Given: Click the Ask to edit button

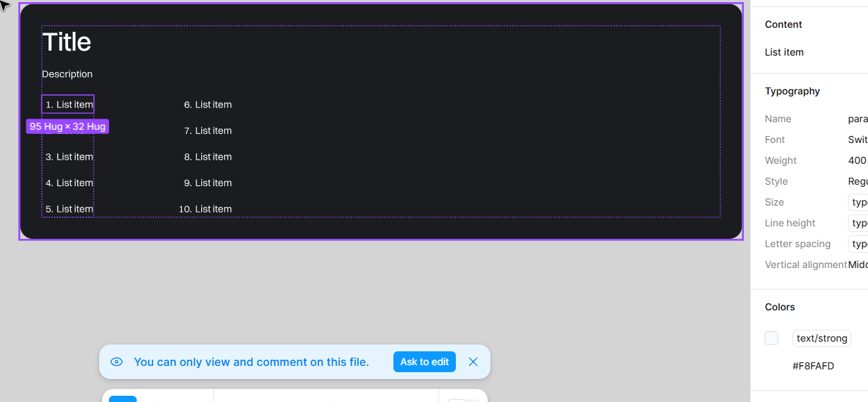Looking at the screenshot, I should pyautogui.click(x=425, y=362).
